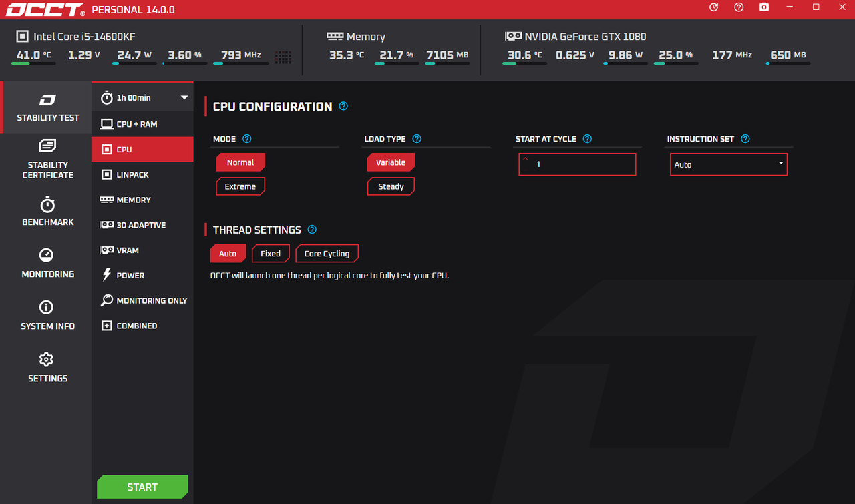Set thread settings to Fixed
The width and height of the screenshot is (855, 504).
pos(271,254)
